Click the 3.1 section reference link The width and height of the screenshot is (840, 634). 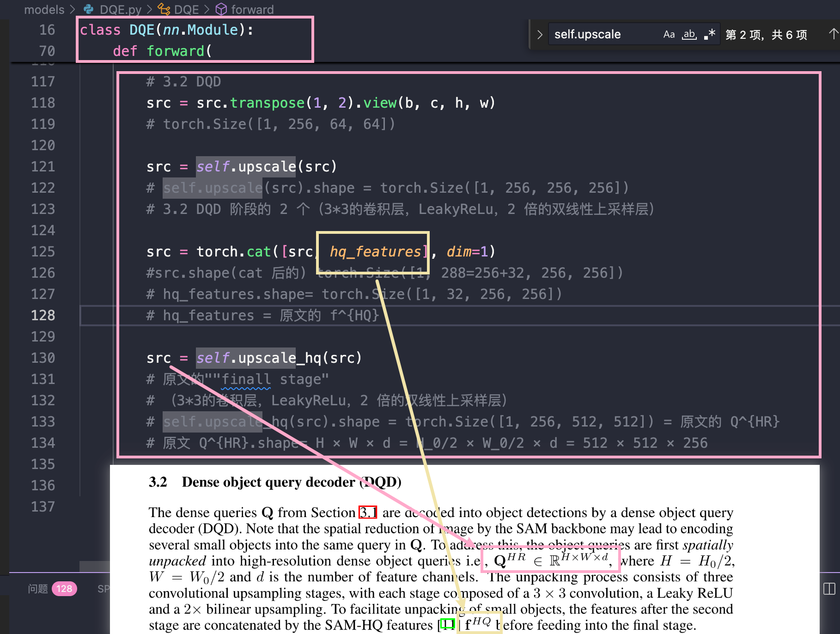(x=368, y=512)
